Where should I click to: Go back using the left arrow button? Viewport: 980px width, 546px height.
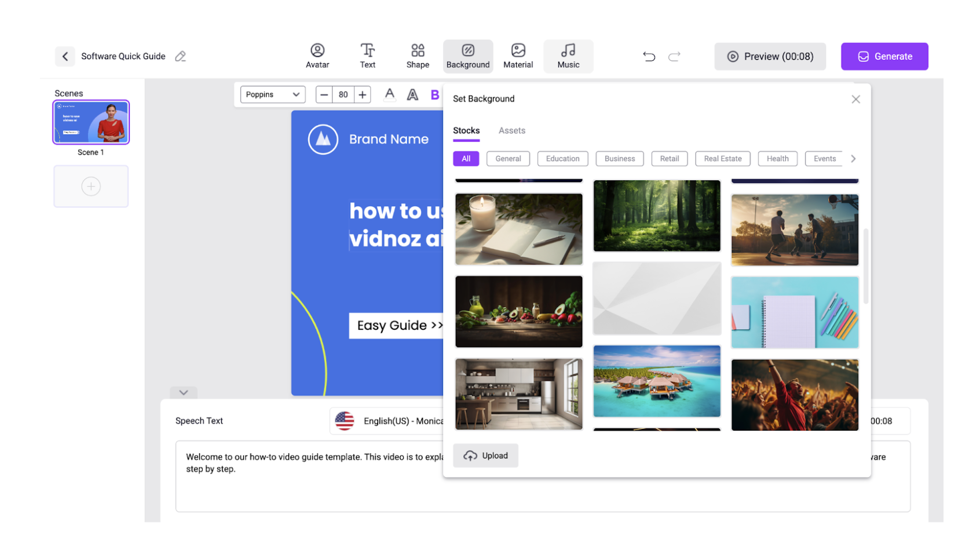(x=65, y=56)
